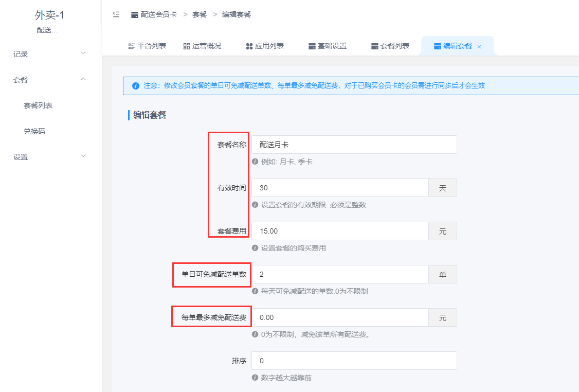
Task: Click info icon beside 每天可免减配送的单数 hint
Action: [x=255, y=291]
